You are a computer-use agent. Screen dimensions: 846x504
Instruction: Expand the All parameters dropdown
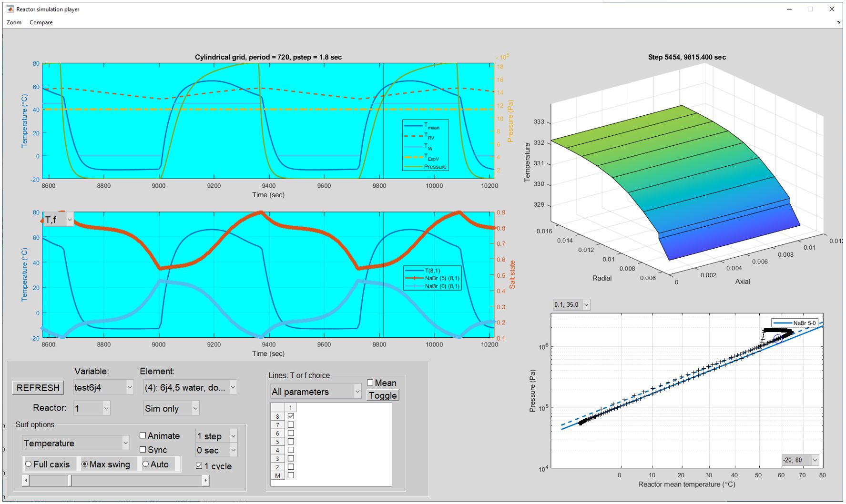[316, 392]
